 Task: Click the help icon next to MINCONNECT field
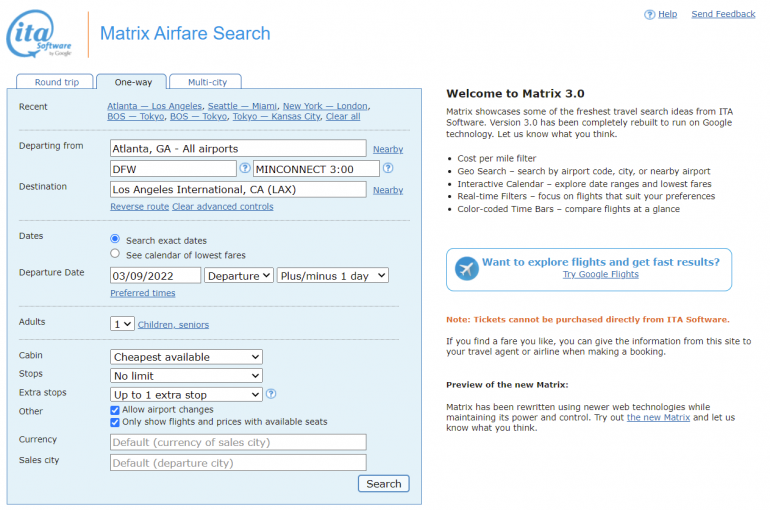click(x=388, y=168)
